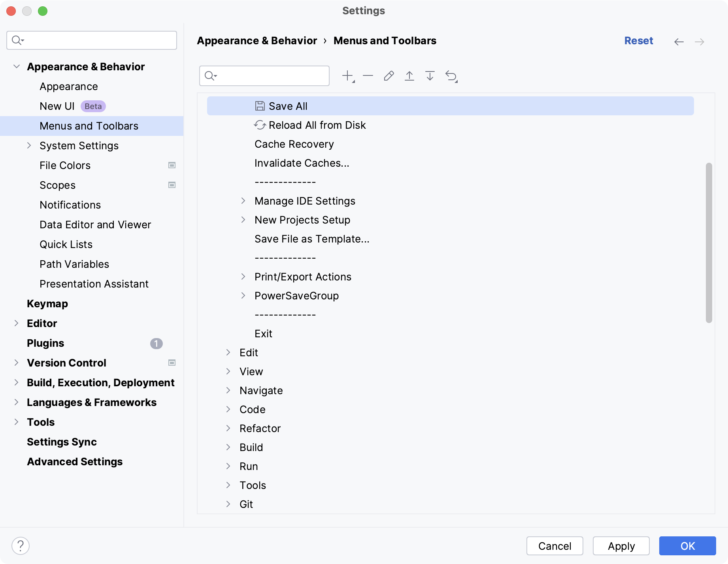This screenshot has width=728, height=564.
Task: Open Settings Sync page
Action: (62, 442)
